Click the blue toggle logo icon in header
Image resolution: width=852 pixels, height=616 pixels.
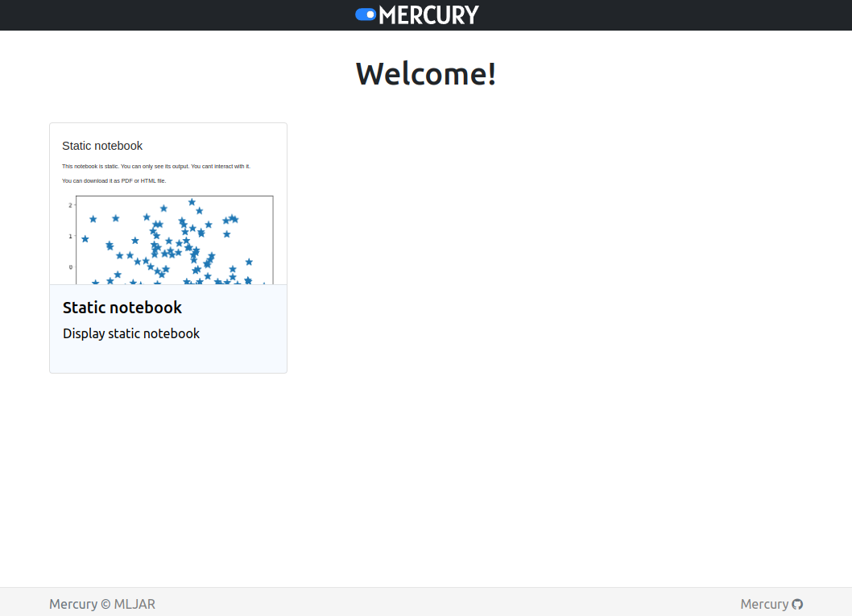[x=366, y=14]
